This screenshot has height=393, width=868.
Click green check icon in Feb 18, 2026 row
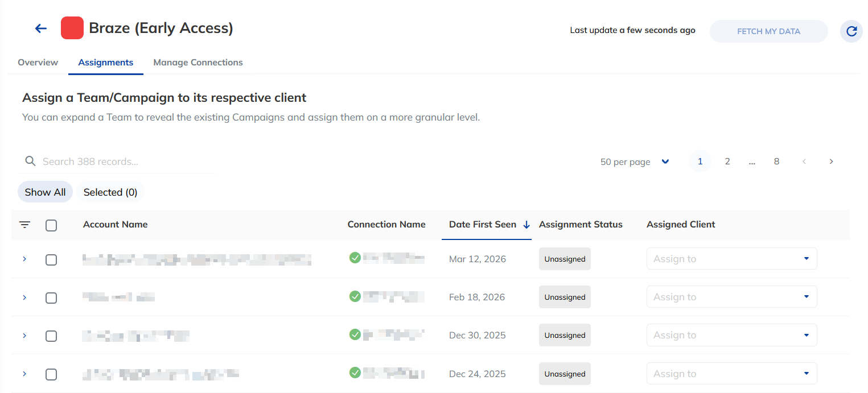tap(355, 296)
